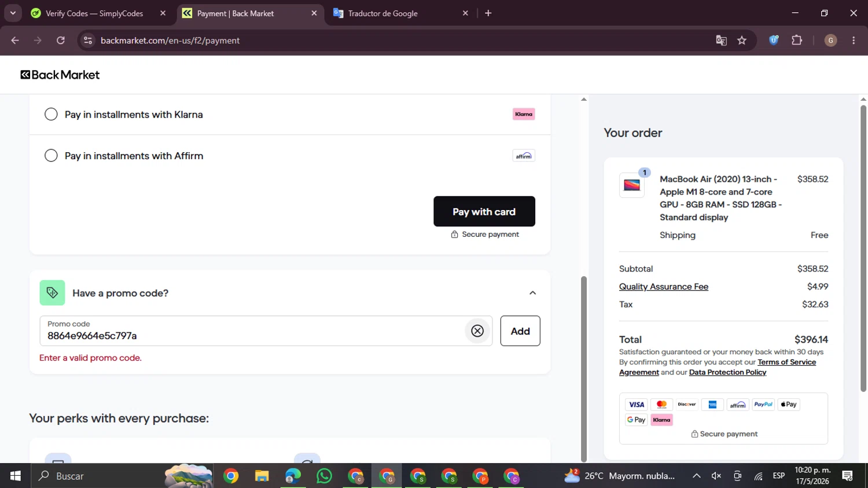This screenshot has width=868, height=488.
Task: Click the Mastercard icon
Action: click(662, 405)
